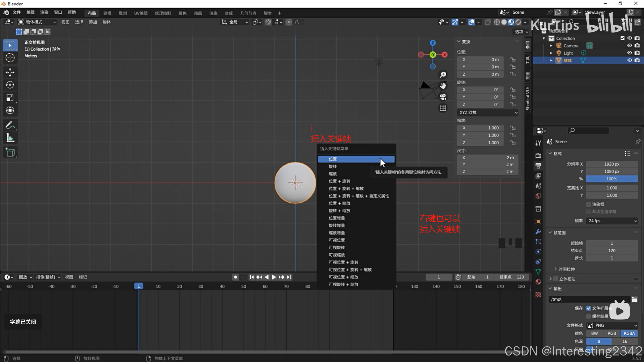Hide the Camera object in the outliner
The width and height of the screenshot is (644, 362).
[629, 46]
